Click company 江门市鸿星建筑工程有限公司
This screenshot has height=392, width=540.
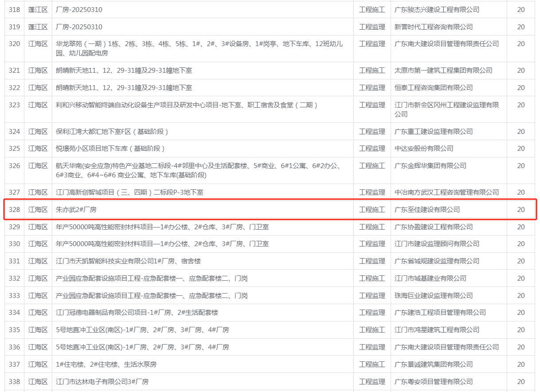(437, 329)
